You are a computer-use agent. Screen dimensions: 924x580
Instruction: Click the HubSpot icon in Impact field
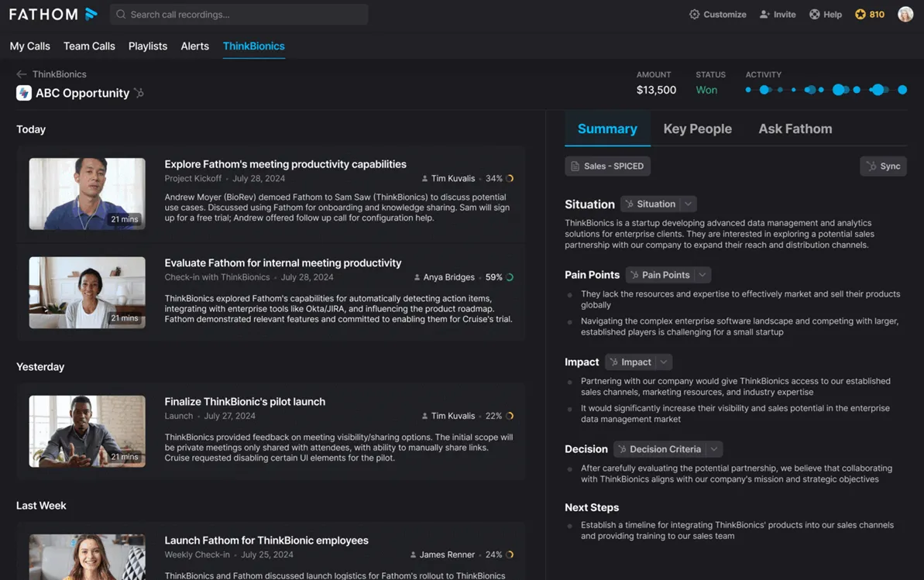[614, 362]
